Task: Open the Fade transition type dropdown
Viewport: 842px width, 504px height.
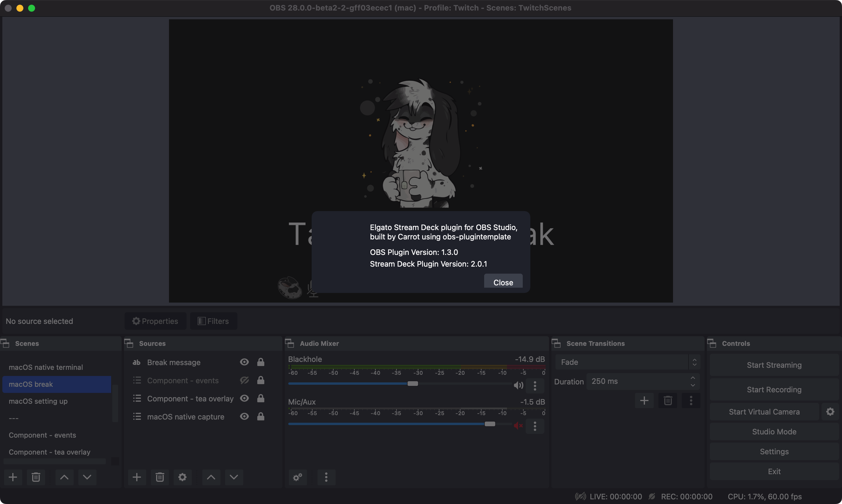Action: click(627, 362)
